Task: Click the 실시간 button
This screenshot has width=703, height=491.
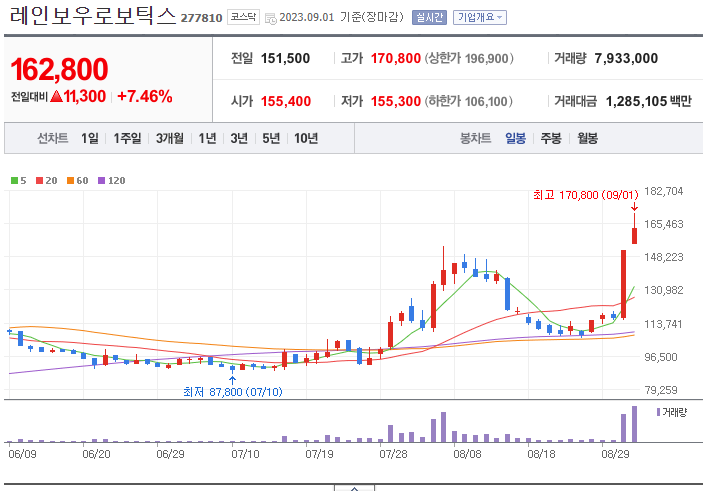Action: pyautogui.click(x=429, y=17)
